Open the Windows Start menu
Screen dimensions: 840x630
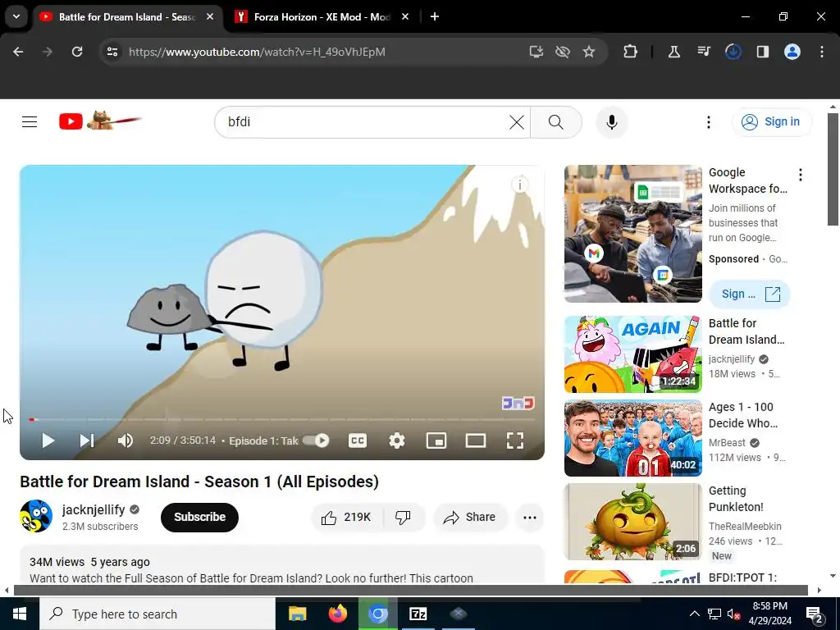(x=20, y=614)
